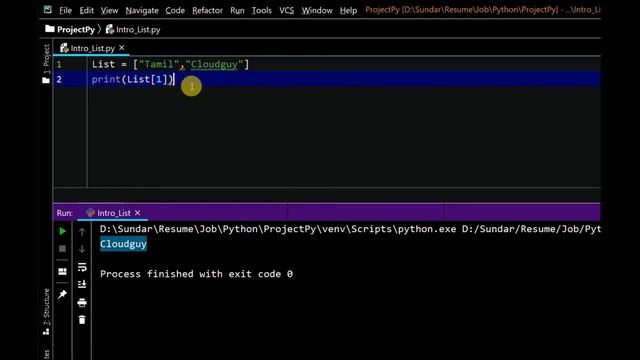This screenshot has width=640, height=360.
Task: Open the File menu
Action: (65, 10)
